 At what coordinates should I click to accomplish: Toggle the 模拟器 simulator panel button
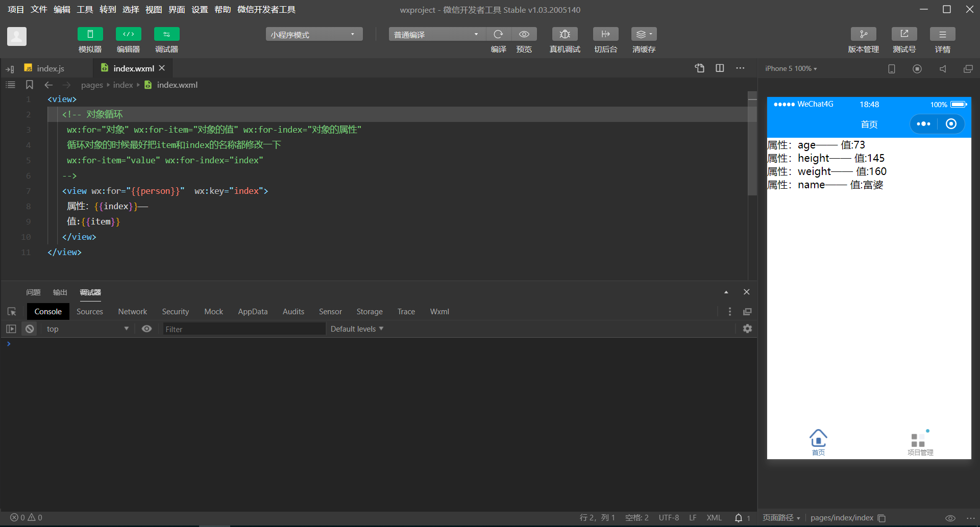pos(90,34)
